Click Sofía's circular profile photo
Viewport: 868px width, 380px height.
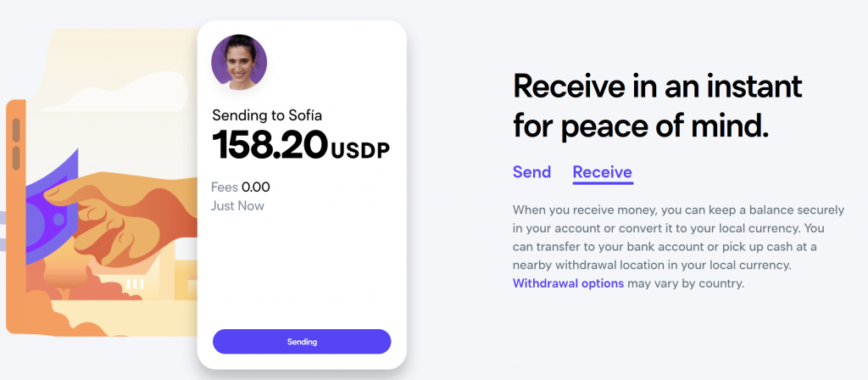click(239, 62)
